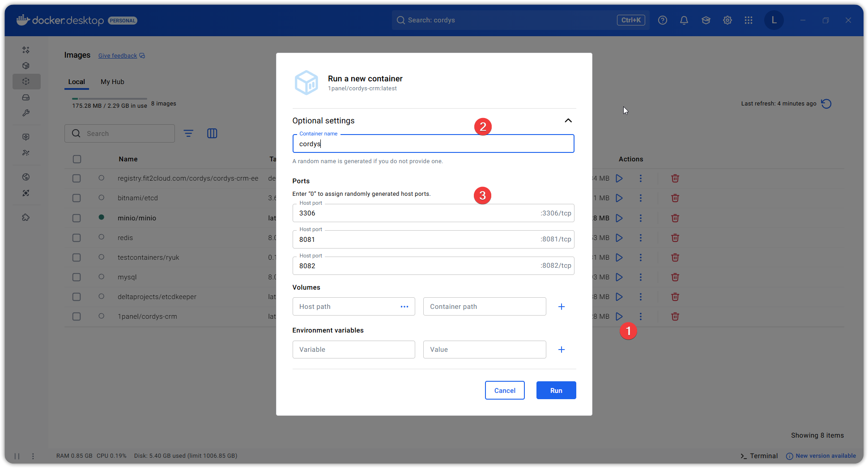The image size is (868, 468).
Task: Check the select-all images checkbox
Action: (x=77, y=159)
